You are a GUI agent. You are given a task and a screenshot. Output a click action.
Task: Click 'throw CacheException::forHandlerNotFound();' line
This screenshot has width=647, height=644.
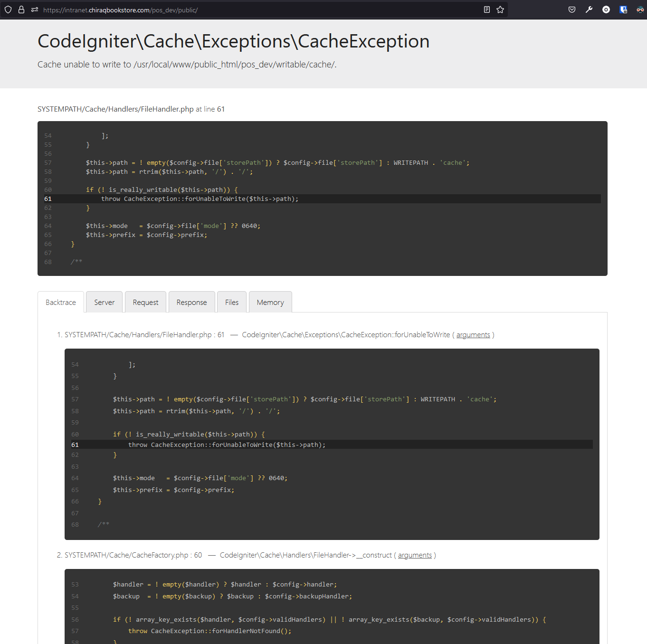[x=209, y=631]
